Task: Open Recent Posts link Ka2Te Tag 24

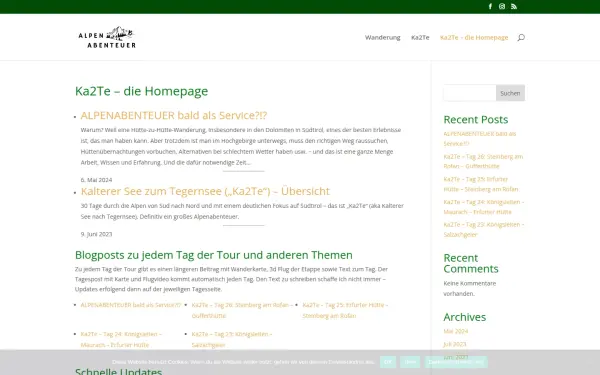Action: point(484,207)
